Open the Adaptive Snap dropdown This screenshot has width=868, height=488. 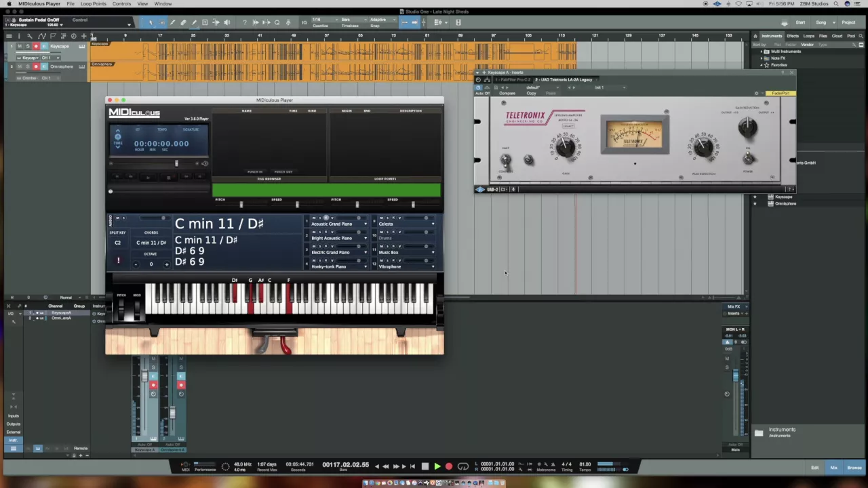pyautogui.click(x=383, y=20)
